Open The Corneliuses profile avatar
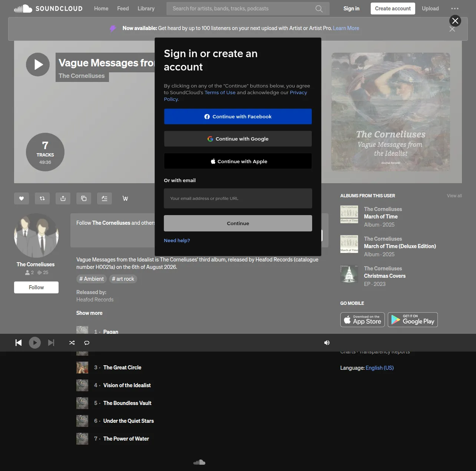The image size is (476, 471). pos(36,235)
